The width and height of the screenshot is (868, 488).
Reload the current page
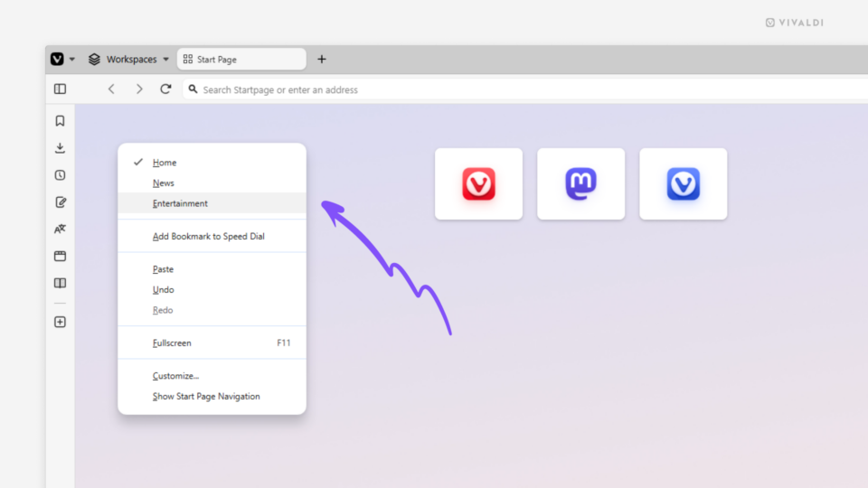coord(165,89)
